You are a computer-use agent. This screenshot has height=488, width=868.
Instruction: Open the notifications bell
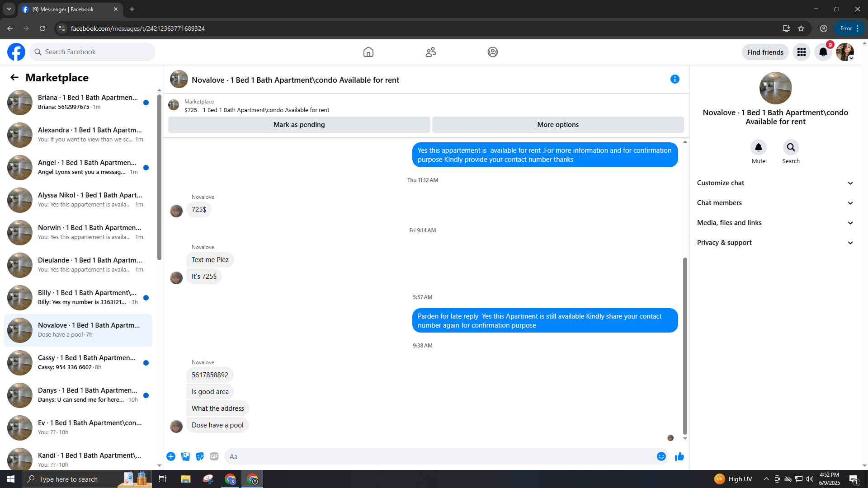click(x=823, y=52)
